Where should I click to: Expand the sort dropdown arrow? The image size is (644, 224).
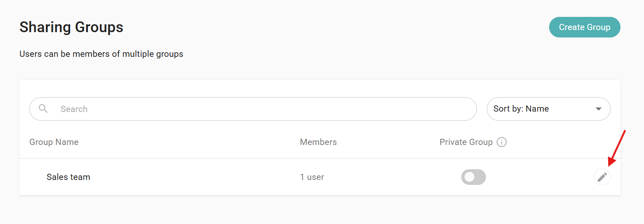pos(599,109)
